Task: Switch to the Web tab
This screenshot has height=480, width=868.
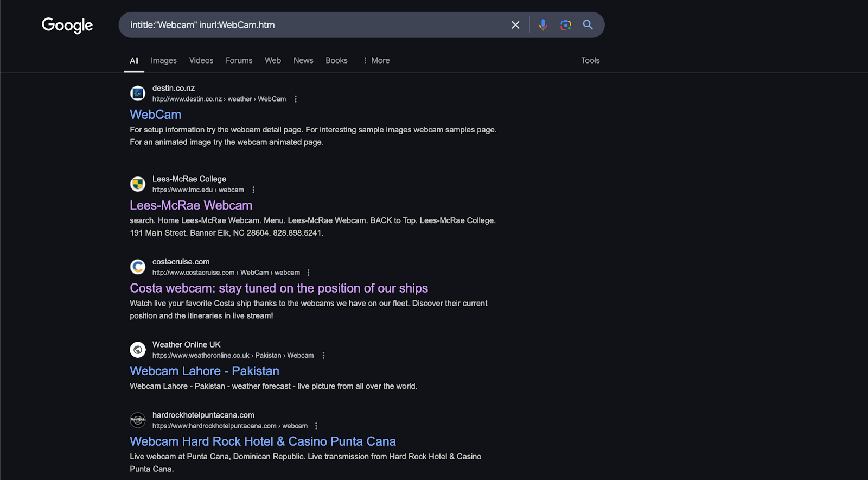Action: [273, 60]
